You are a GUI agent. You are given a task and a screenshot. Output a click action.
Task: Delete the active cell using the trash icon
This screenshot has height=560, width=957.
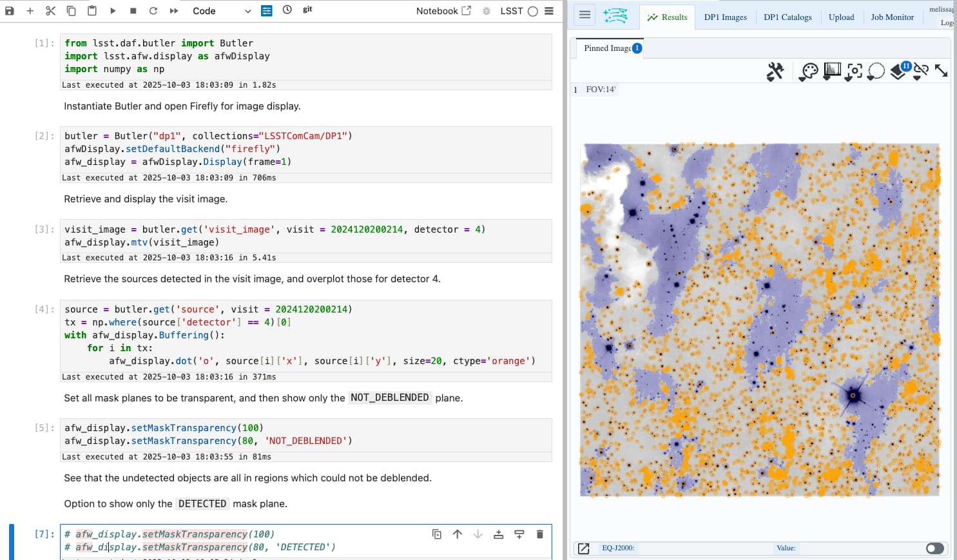(540, 534)
